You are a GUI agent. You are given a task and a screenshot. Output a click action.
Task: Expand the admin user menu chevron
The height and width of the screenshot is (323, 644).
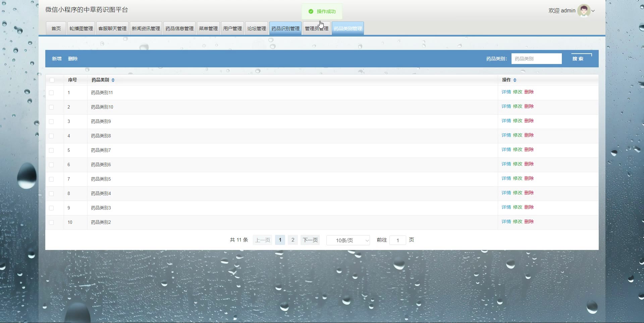coord(593,11)
